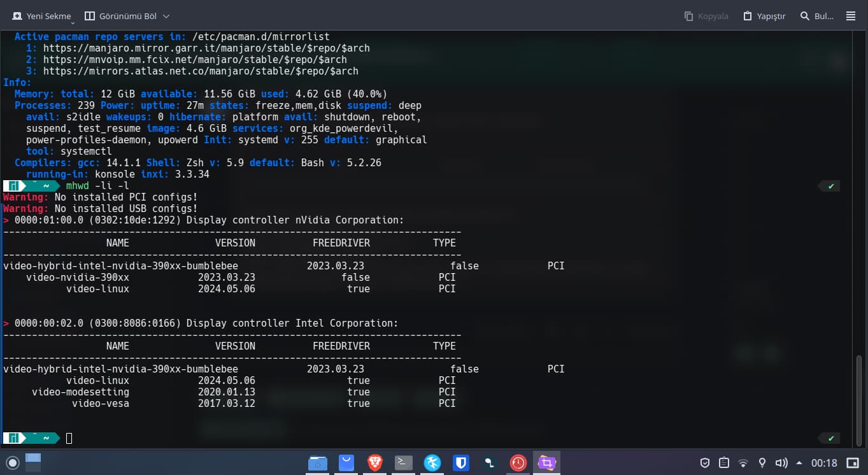Open the purple screenshot tool icon
The height and width of the screenshot is (475, 868).
point(546,462)
